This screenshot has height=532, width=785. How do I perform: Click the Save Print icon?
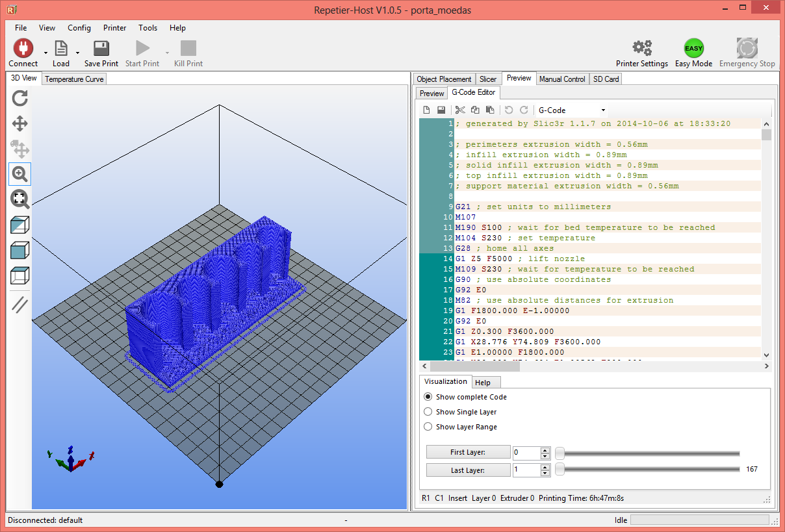[101, 48]
